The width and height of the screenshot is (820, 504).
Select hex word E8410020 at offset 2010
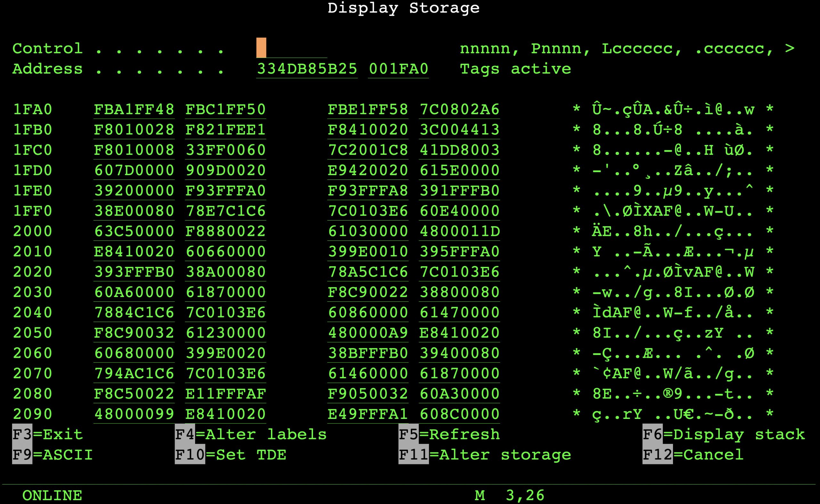134,252
